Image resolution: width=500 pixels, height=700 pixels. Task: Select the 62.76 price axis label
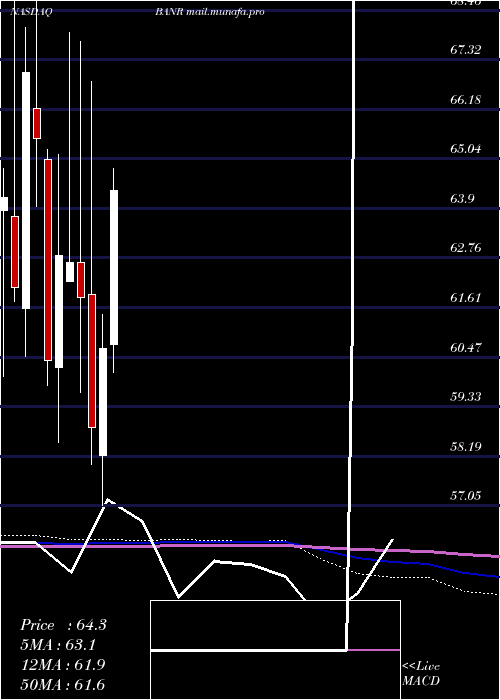pos(466,248)
